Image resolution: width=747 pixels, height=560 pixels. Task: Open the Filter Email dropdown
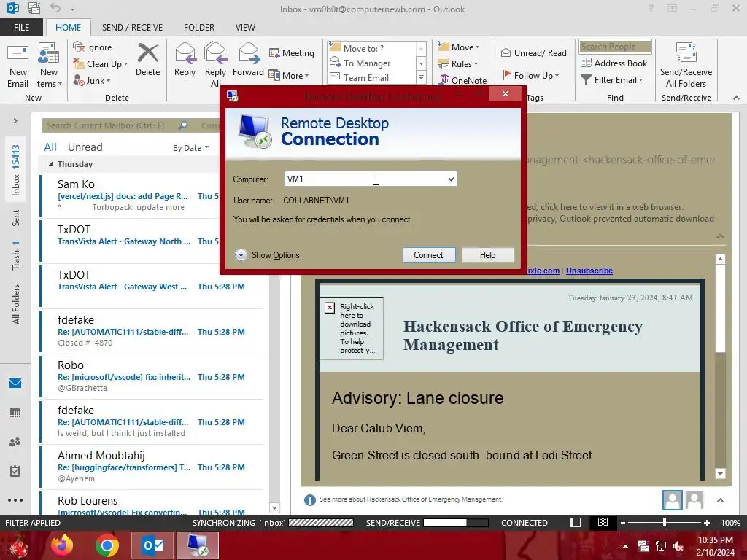point(612,80)
